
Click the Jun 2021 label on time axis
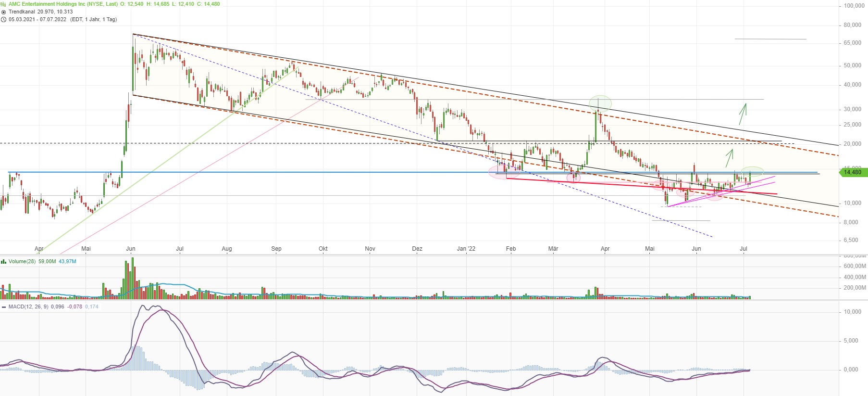131,249
